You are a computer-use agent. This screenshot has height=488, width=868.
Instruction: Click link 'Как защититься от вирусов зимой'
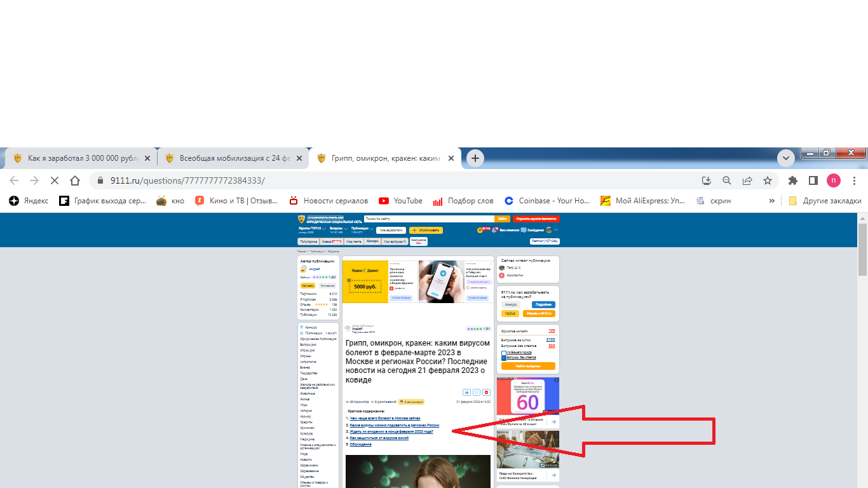379,438
